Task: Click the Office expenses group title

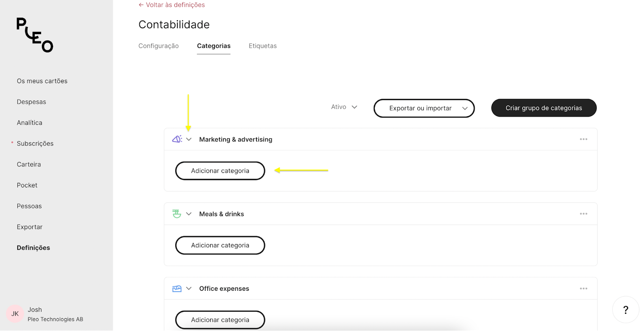Action: point(224,289)
